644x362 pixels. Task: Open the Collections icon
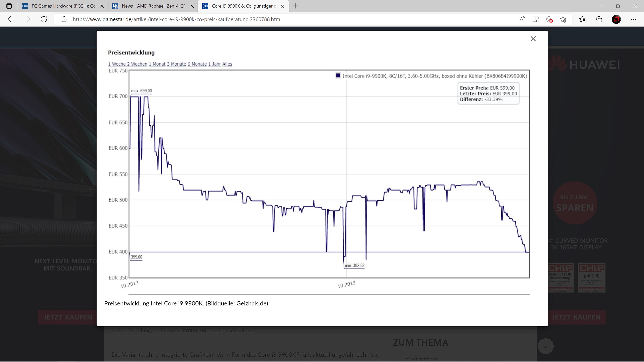click(599, 19)
